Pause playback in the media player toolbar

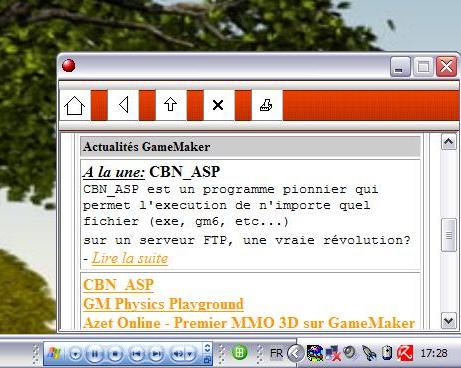coord(95,354)
